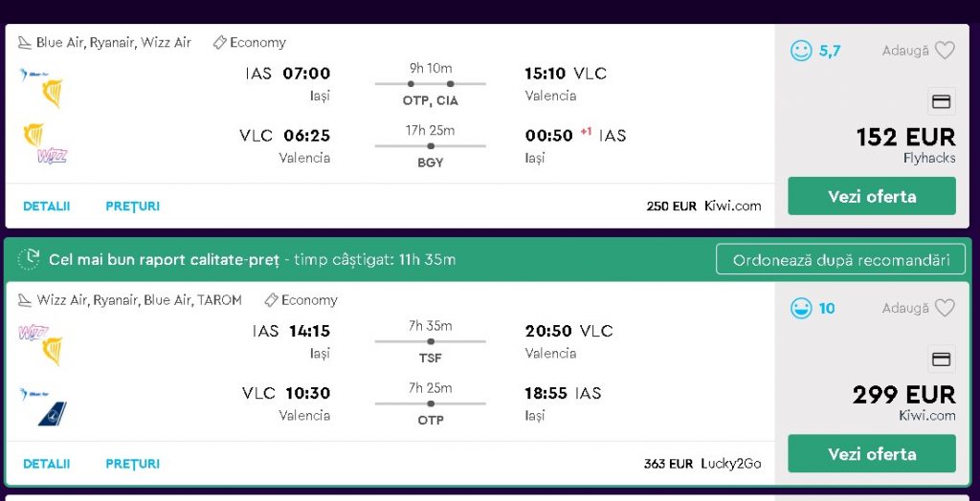
Task: Expand DETALII for the 299 EUR flight
Action: click(x=47, y=464)
